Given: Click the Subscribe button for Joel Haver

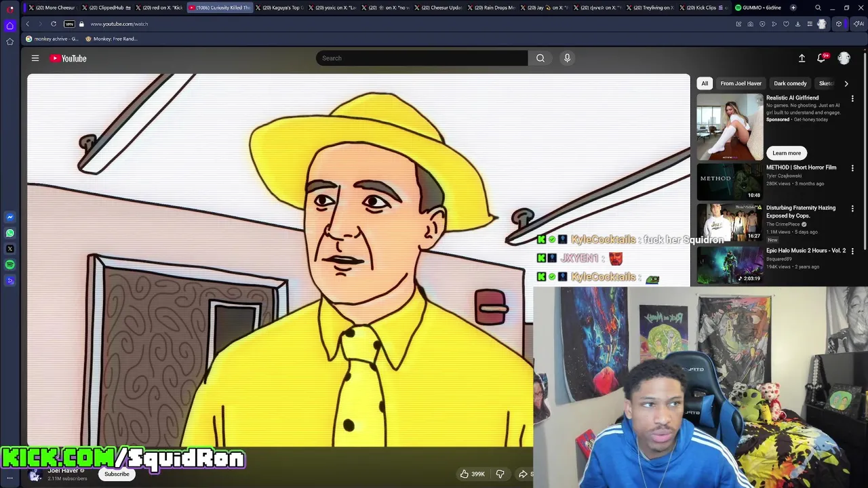Looking at the screenshot, I should pyautogui.click(x=117, y=474).
